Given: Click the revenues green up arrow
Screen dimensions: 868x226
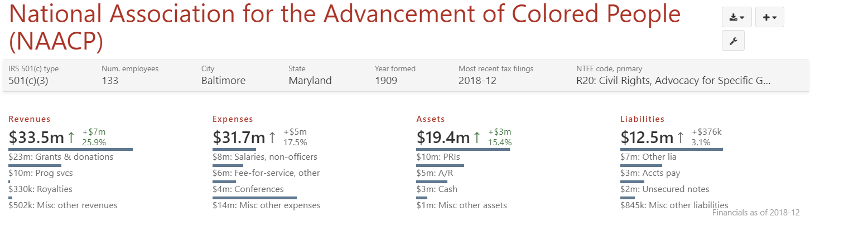Looking at the screenshot, I should pyautogui.click(x=71, y=137).
